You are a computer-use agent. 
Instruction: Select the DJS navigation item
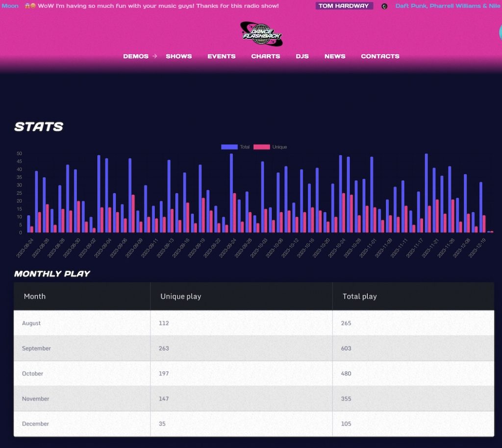point(302,56)
